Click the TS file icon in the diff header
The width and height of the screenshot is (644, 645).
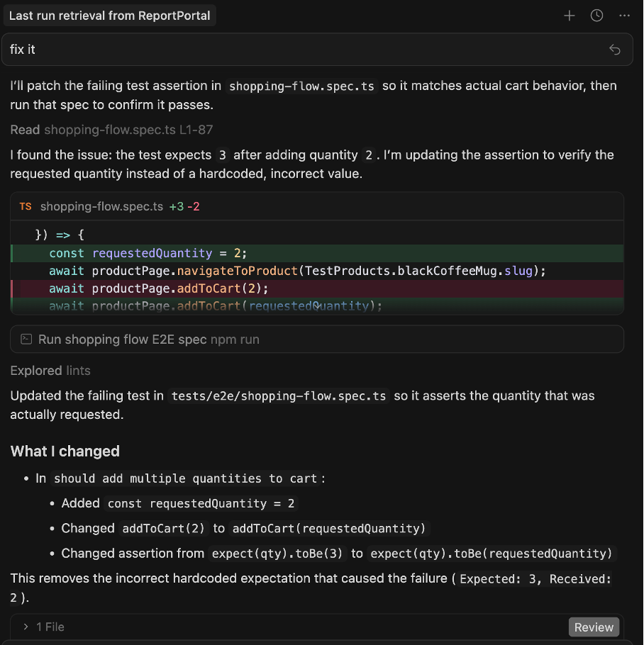click(26, 206)
